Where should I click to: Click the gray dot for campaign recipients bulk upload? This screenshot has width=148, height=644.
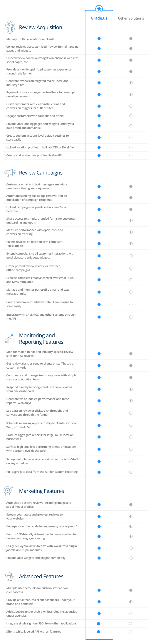(131, 209)
